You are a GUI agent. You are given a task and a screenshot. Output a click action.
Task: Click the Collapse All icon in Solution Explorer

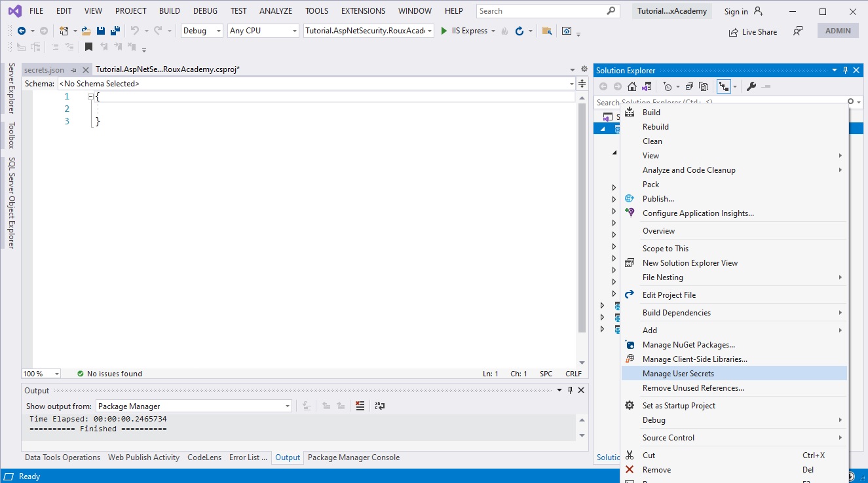(689, 86)
